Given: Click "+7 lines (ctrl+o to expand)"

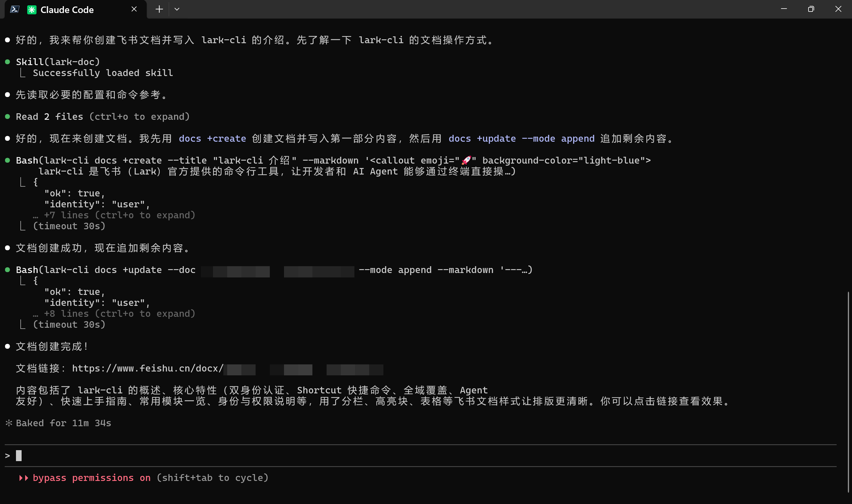Looking at the screenshot, I should (x=120, y=215).
